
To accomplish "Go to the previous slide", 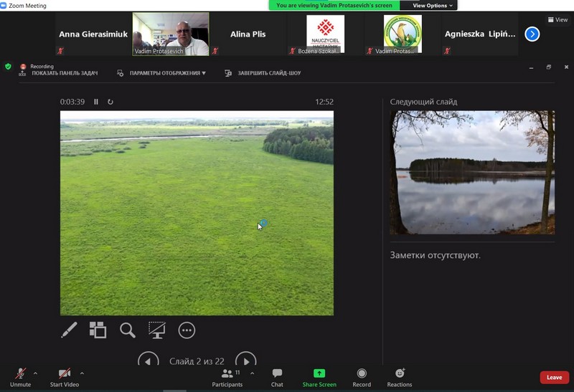I will (x=148, y=360).
